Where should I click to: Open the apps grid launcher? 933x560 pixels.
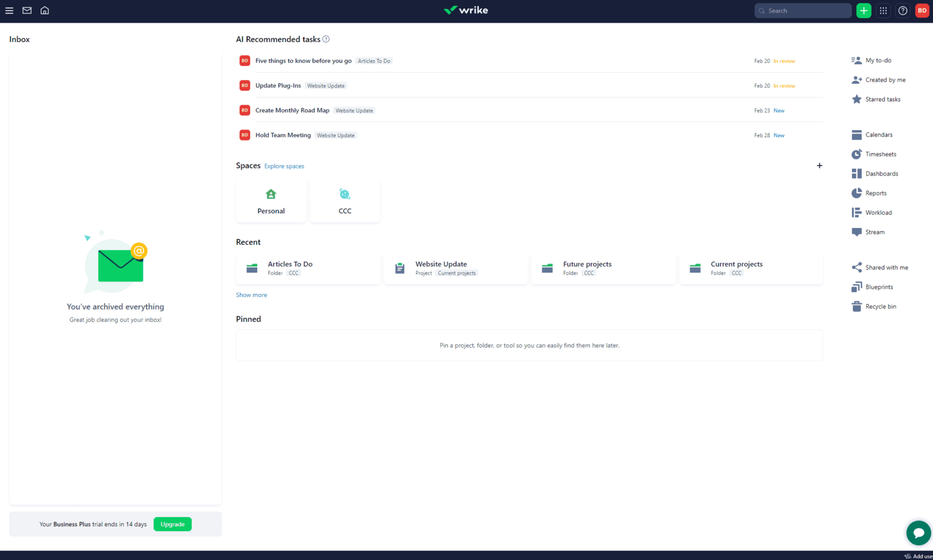tap(883, 10)
